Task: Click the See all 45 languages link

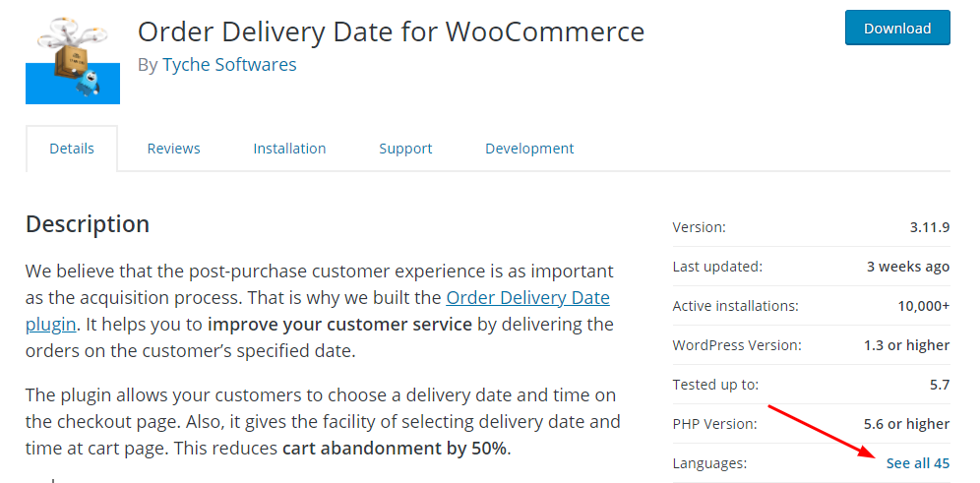Action: (x=917, y=463)
